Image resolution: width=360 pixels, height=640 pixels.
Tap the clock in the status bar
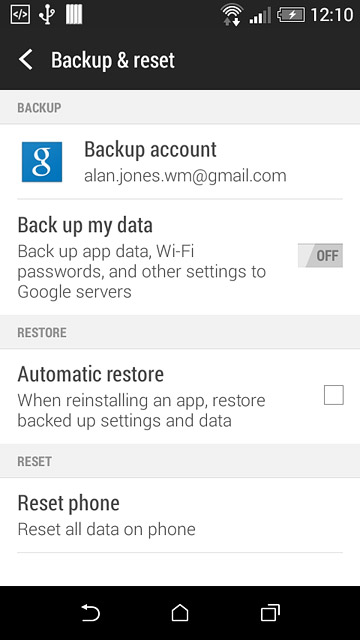[331, 15]
